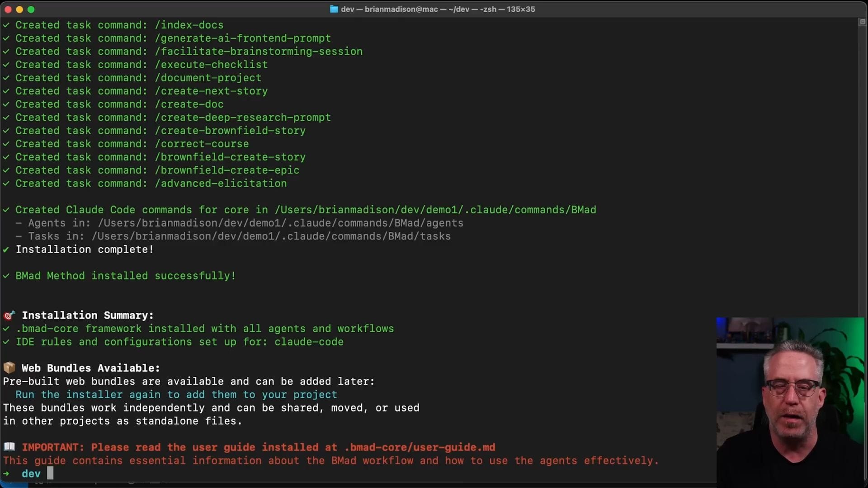Click the checkmark beside Installation complete

[x=6, y=249]
